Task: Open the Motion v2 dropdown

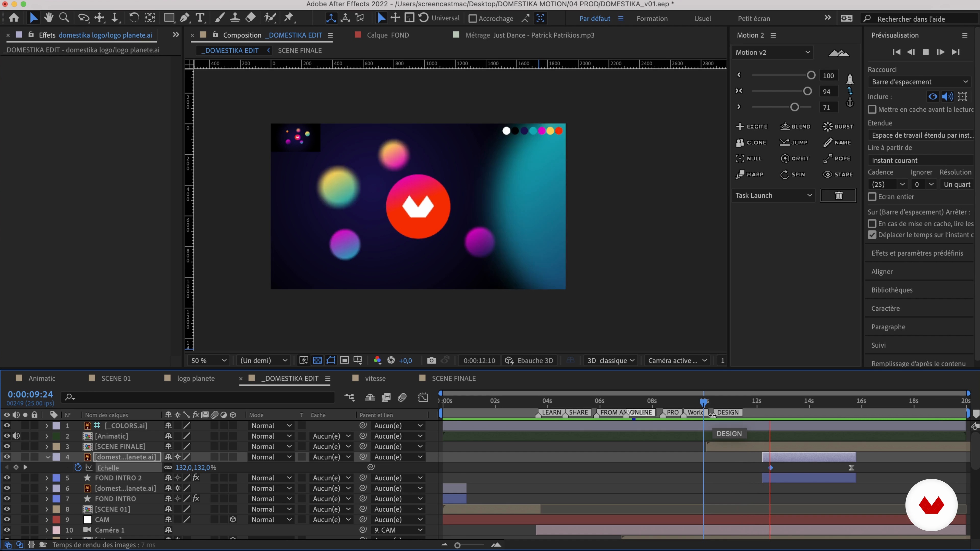Action: point(772,53)
